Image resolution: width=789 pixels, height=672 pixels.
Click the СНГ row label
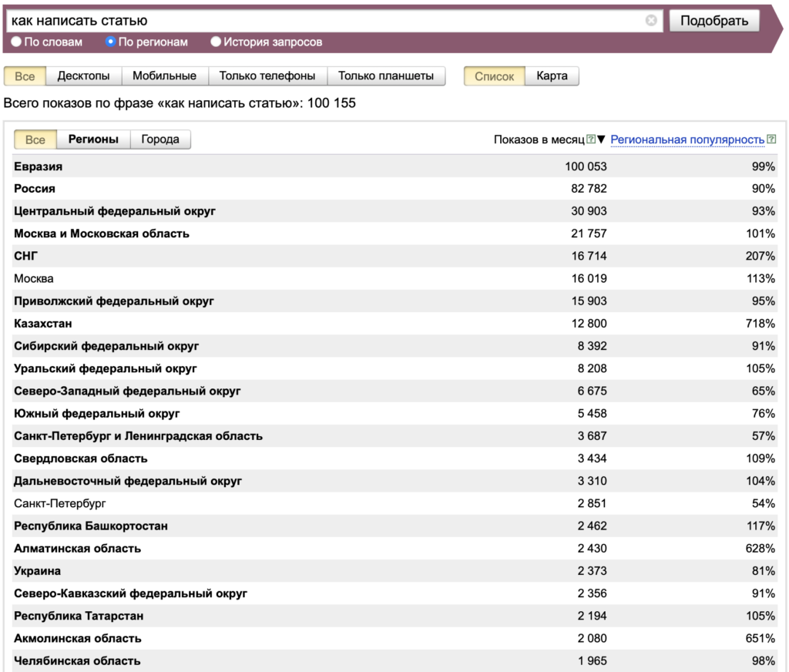pos(25,256)
